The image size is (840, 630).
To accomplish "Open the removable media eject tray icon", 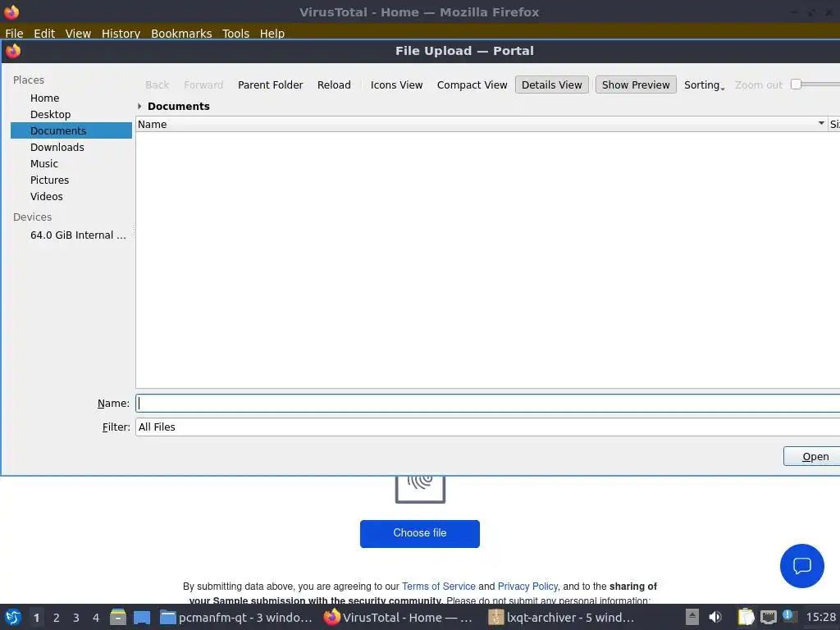I will [x=692, y=617].
